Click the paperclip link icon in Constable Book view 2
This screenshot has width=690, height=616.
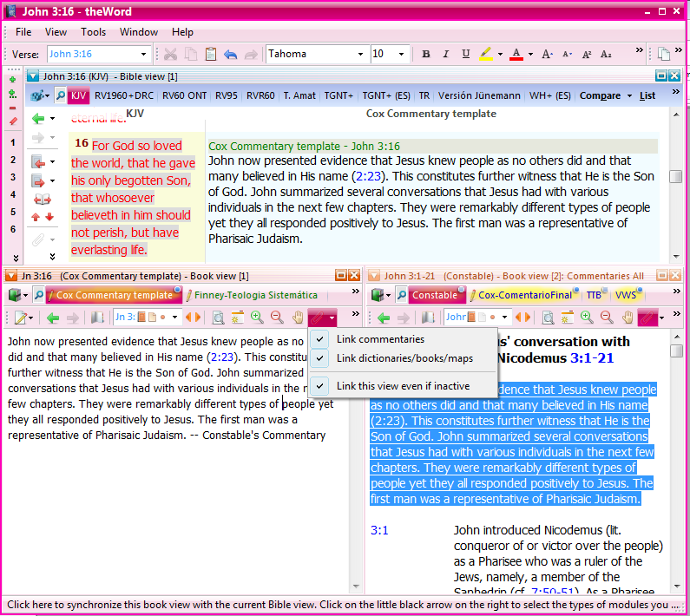647,318
